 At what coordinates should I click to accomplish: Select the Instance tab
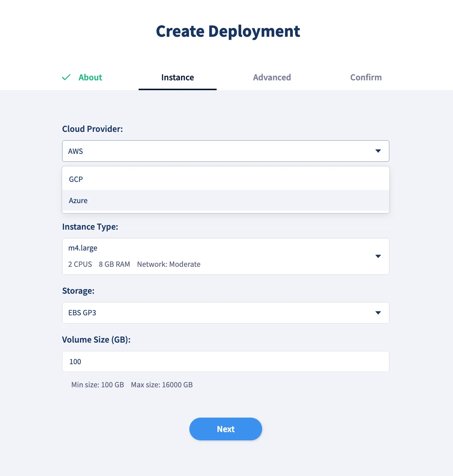coord(177,77)
